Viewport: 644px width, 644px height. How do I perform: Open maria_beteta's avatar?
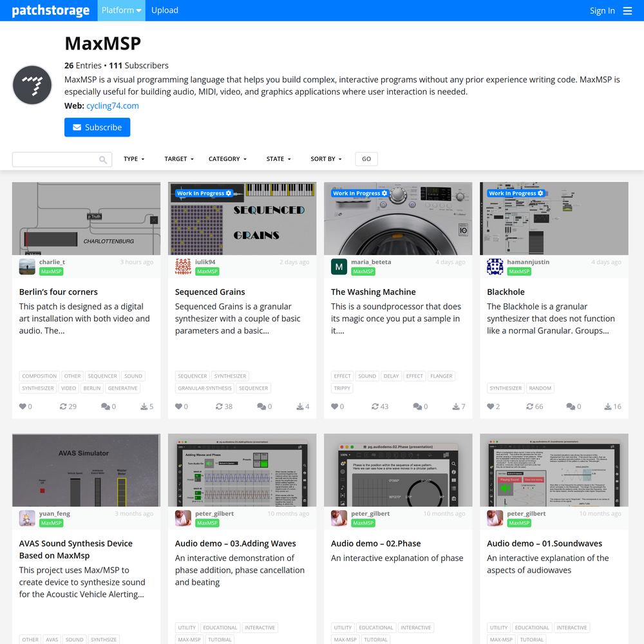339,267
